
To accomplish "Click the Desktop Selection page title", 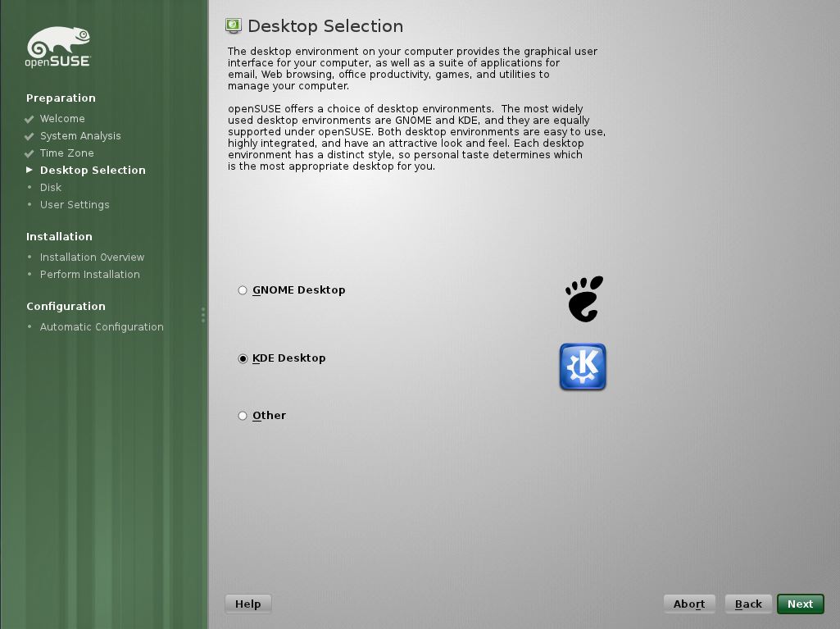I will pyautogui.click(x=325, y=26).
